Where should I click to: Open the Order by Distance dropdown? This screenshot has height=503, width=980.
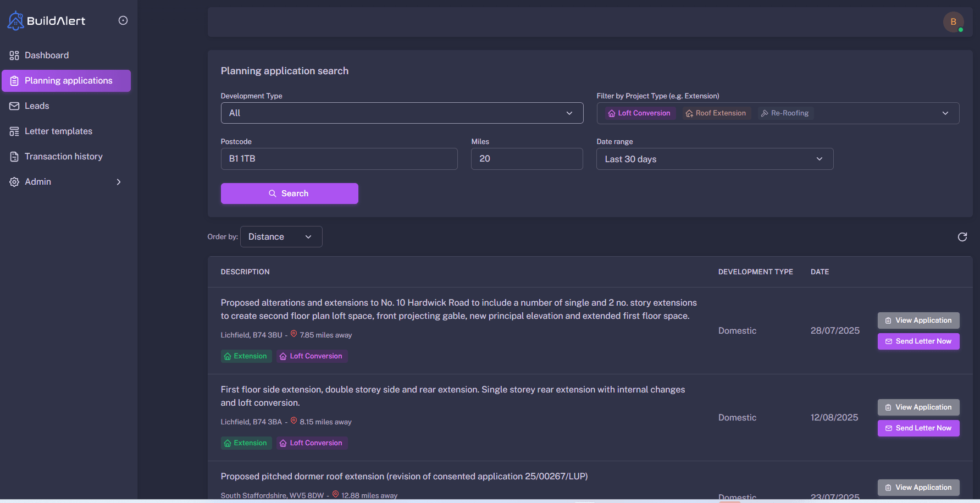coord(281,236)
